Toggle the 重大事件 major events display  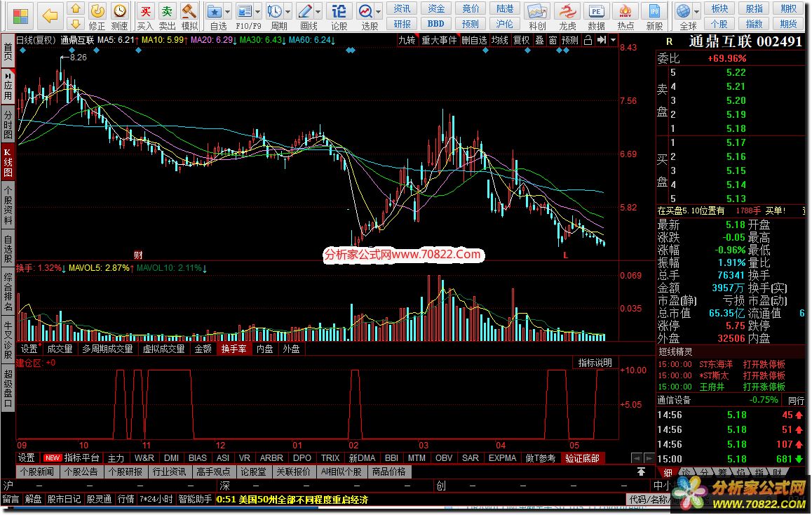click(439, 40)
